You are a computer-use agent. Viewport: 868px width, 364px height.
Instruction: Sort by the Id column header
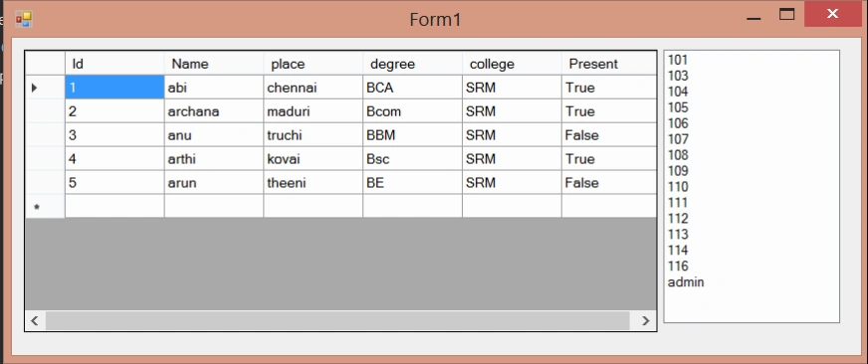(114, 64)
